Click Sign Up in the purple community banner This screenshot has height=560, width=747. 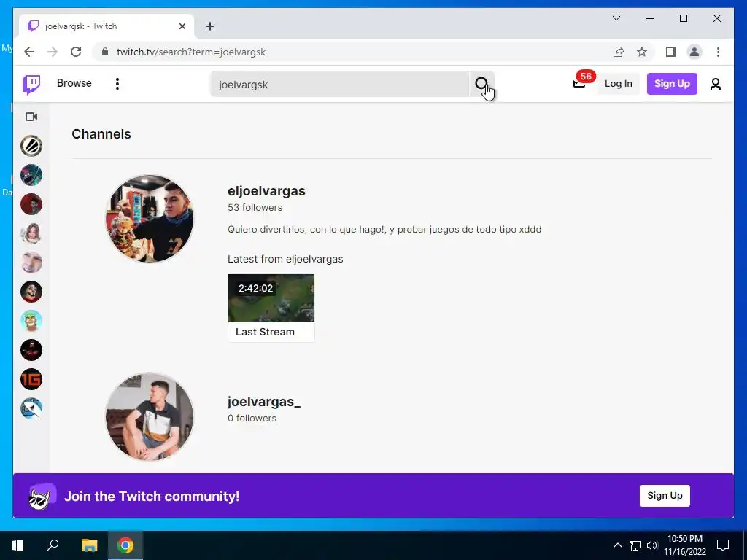point(665,496)
